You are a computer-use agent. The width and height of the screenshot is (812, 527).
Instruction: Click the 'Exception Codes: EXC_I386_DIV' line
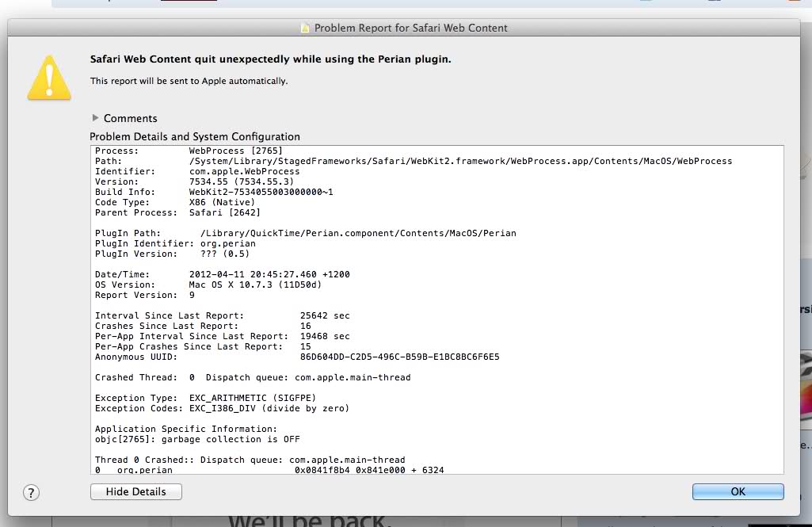222,408
